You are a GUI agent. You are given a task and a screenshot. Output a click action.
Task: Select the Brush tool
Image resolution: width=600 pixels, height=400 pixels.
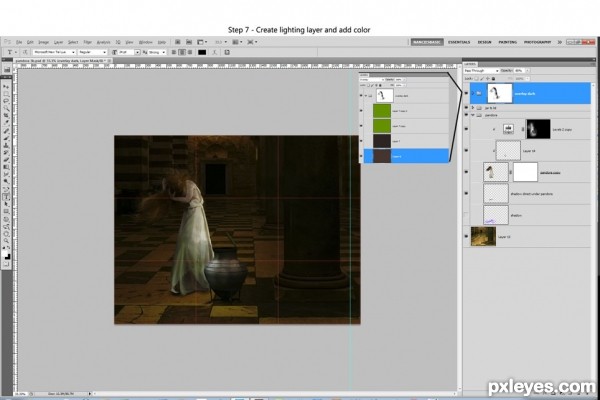pyautogui.click(x=7, y=137)
